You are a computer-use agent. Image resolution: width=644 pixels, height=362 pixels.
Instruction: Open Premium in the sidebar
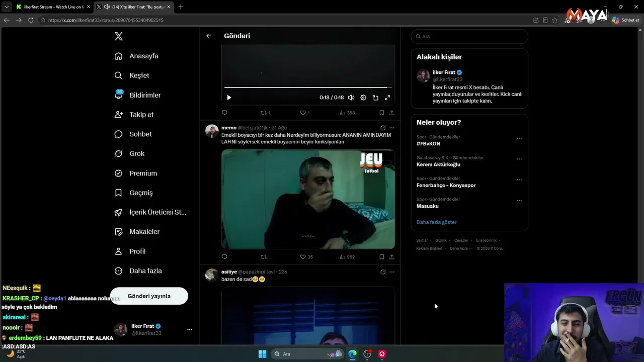click(x=135, y=173)
